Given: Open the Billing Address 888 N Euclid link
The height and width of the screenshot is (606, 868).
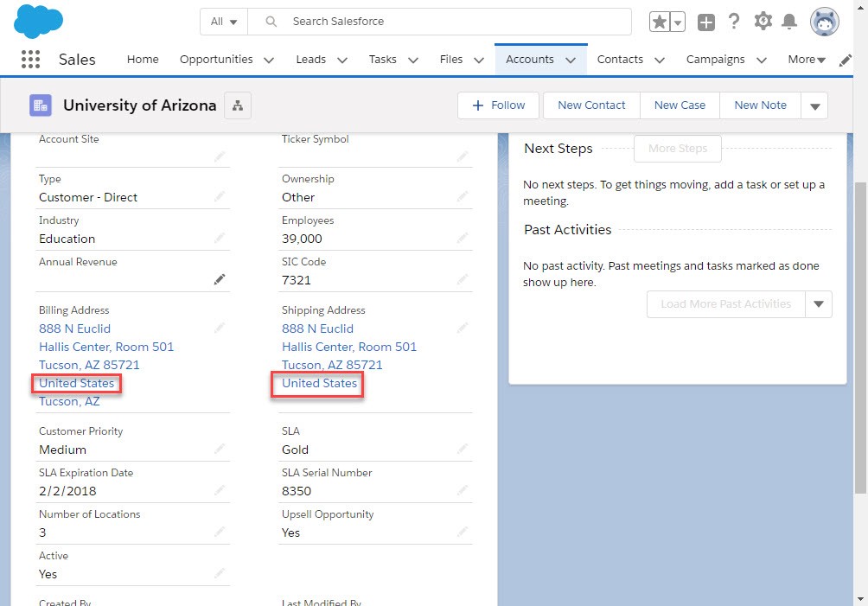Looking at the screenshot, I should pyautogui.click(x=74, y=329).
